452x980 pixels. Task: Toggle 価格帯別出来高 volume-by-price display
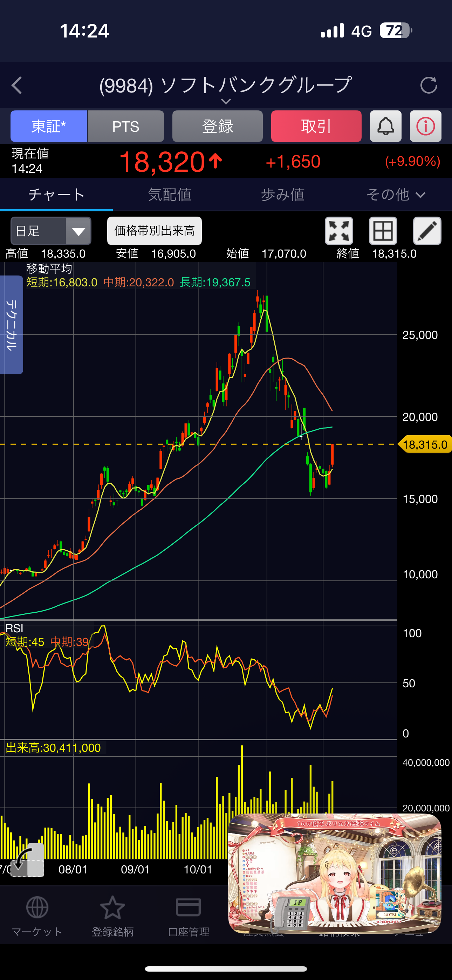(x=155, y=231)
